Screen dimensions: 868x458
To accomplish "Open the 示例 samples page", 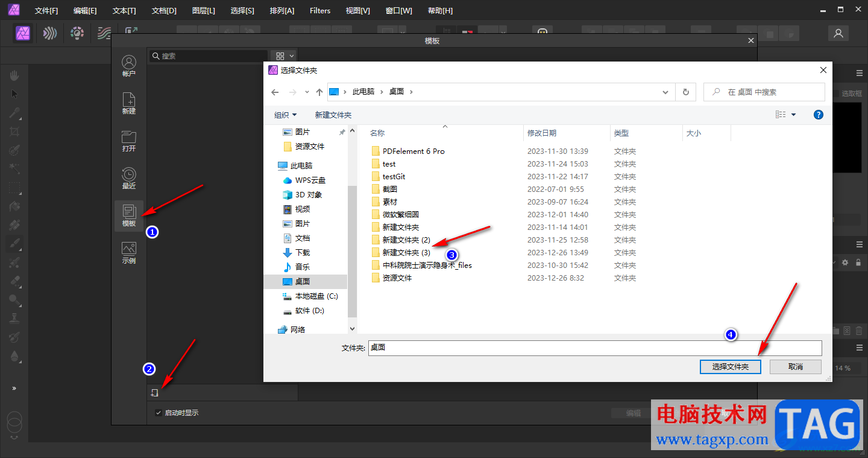I will tap(129, 253).
